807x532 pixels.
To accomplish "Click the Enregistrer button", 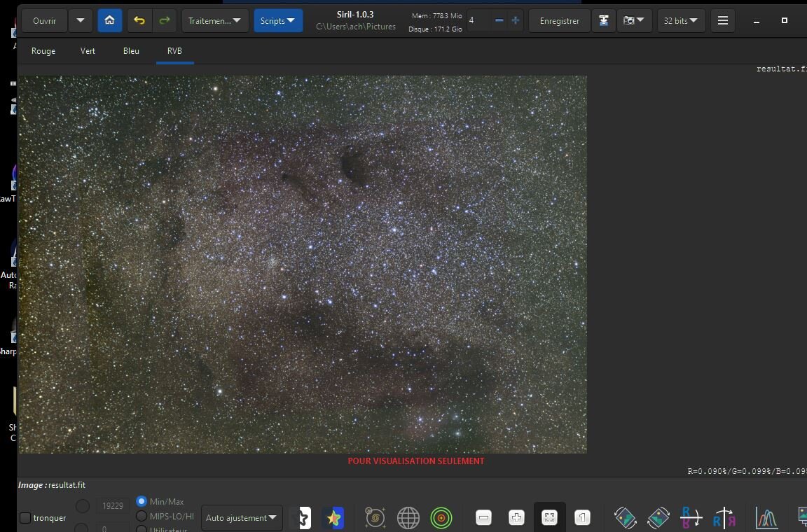I will 559,21.
